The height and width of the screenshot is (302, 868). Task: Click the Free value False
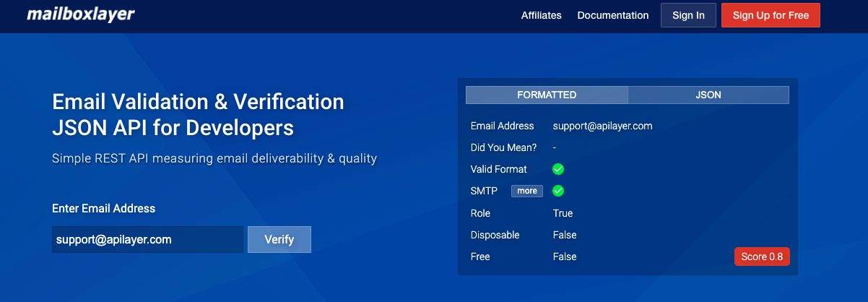[565, 256]
